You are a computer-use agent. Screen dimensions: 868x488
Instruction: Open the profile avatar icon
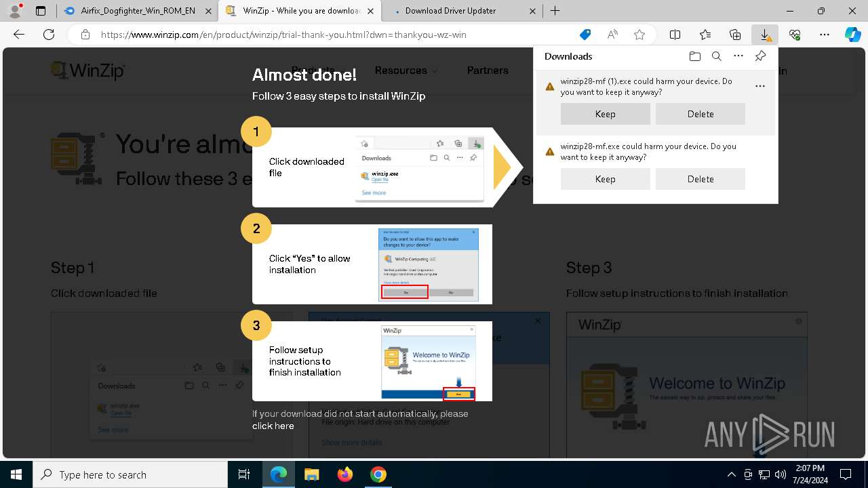(x=15, y=11)
